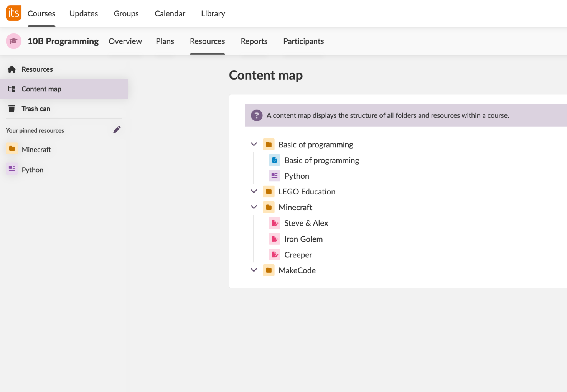Open pinned Minecraft resource
Image resolution: width=567 pixels, height=392 pixels.
[x=36, y=150]
